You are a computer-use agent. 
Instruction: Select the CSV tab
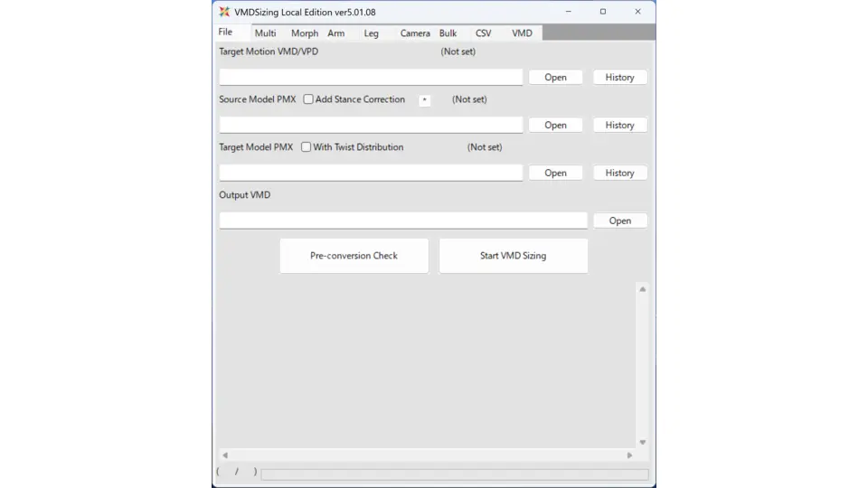(x=483, y=33)
